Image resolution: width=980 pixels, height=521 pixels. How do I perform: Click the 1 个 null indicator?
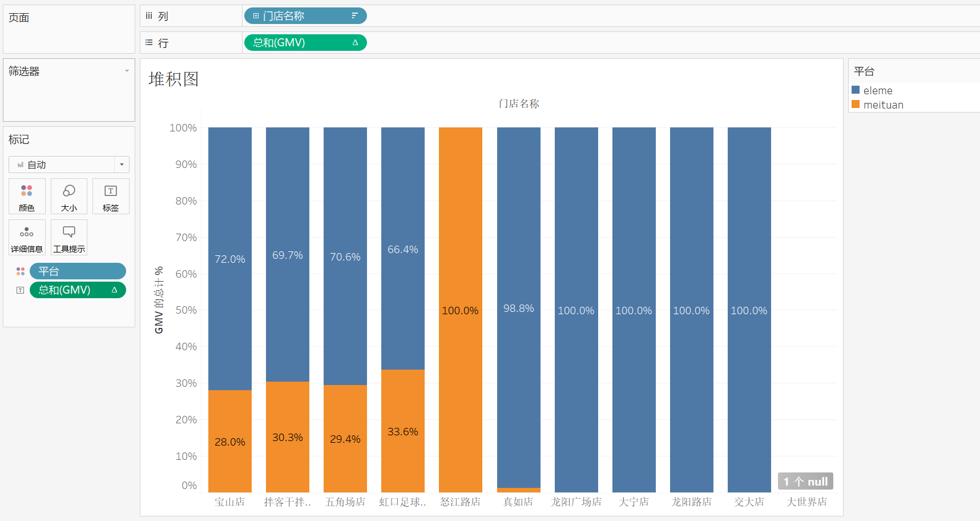coord(805,481)
